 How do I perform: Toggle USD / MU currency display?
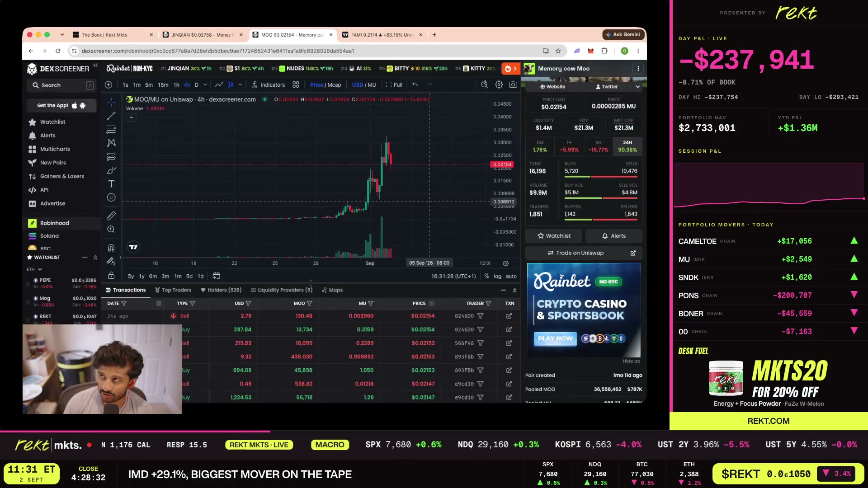coord(364,85)
